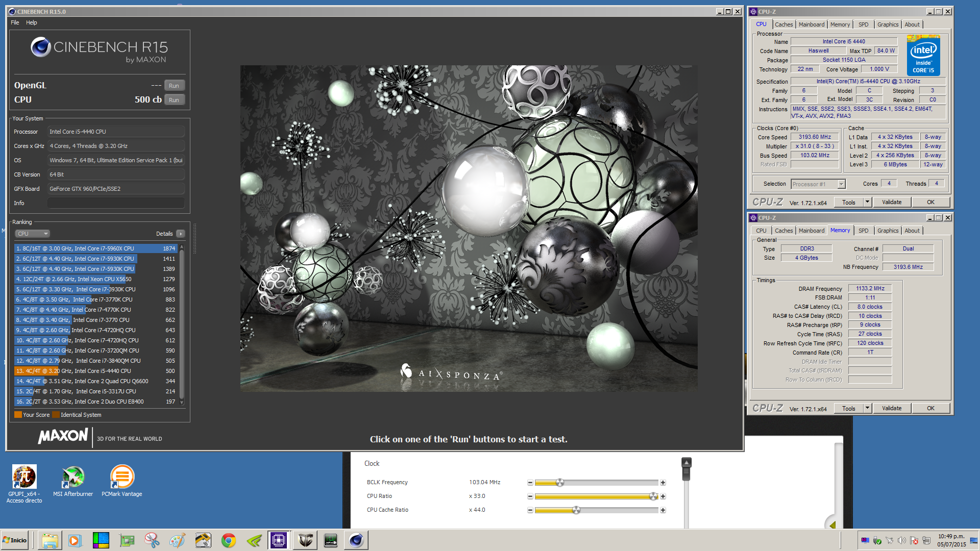Open the Inicio start button
The width and height of the screenshot is (980, 551).
coord(14,540)
